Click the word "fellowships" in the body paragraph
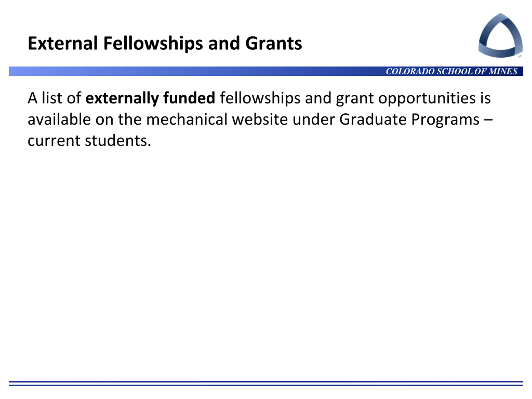 coord(260,98)
